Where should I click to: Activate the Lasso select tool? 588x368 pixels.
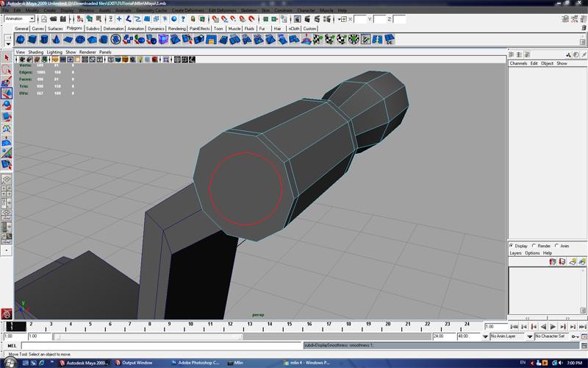[7, 69]
